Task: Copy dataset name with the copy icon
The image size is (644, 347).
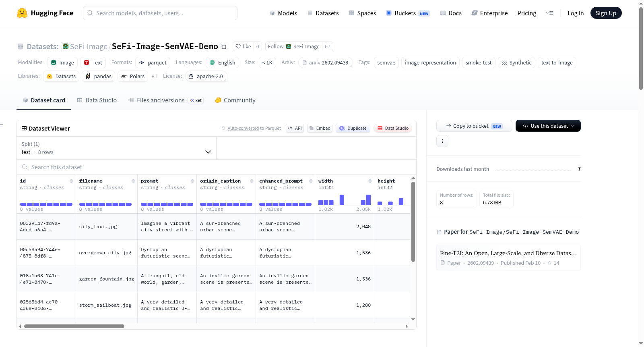Action: [224, 46]
